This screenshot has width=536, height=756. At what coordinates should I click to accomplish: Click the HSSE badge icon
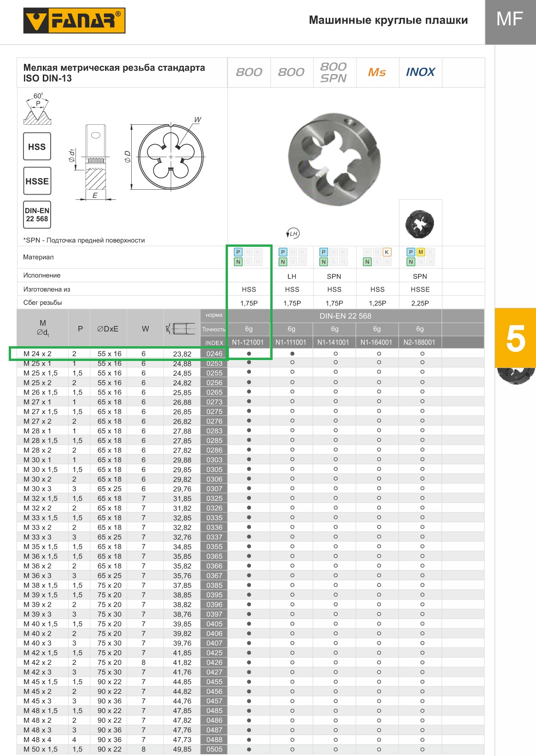[37, 181]
